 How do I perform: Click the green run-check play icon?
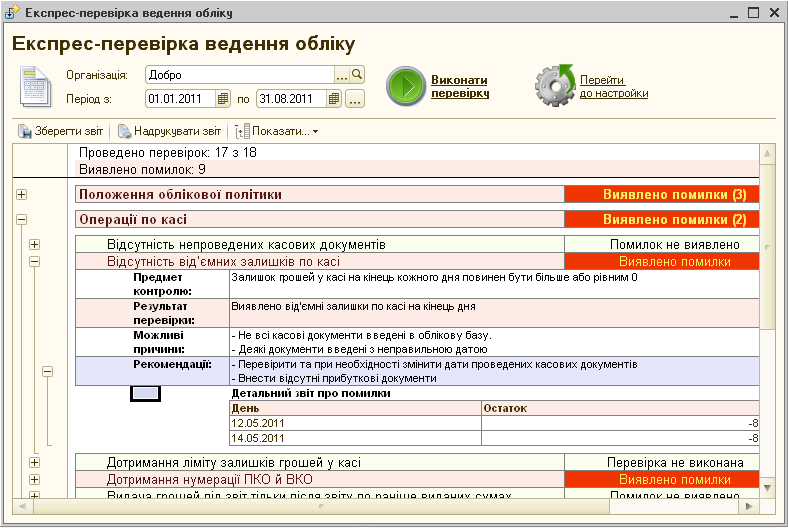pos(406,86)
